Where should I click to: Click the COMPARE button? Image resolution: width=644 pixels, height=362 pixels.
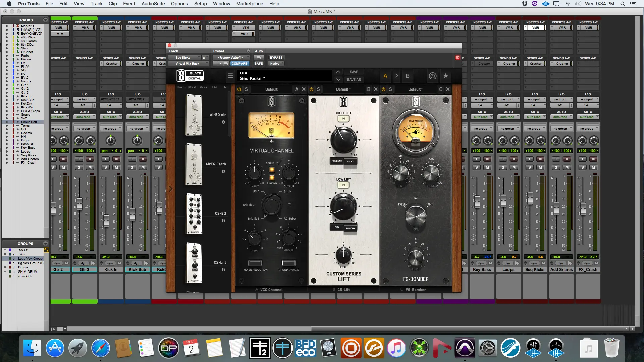239,64
